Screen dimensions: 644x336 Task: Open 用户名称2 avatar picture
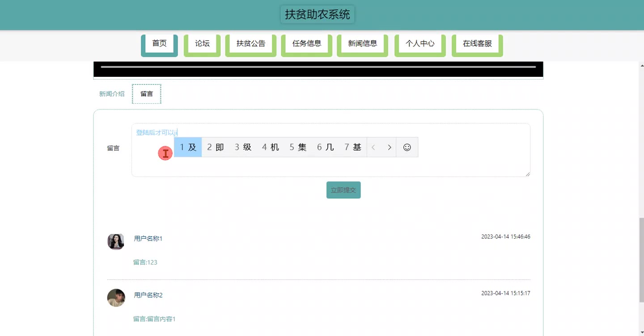(116, 298)
